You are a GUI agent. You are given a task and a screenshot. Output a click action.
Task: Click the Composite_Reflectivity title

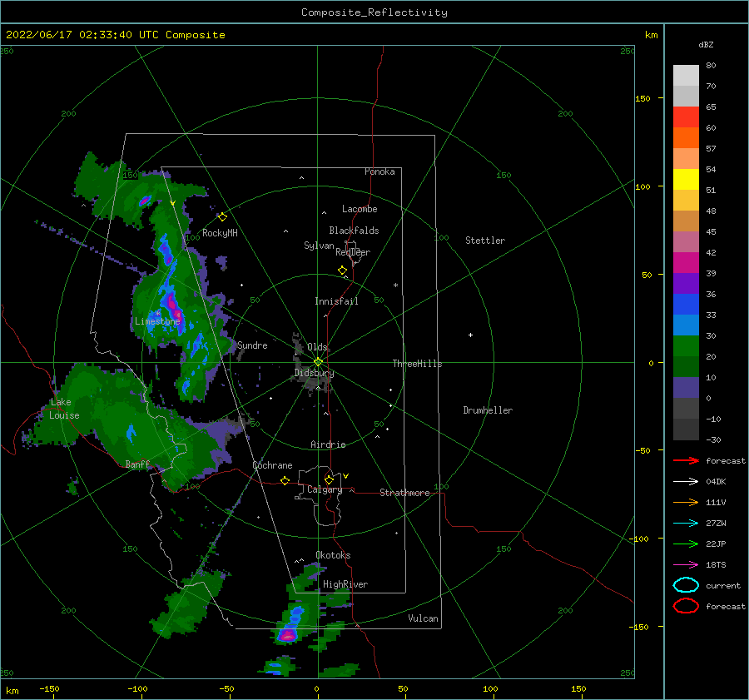[x=374, y=12]
